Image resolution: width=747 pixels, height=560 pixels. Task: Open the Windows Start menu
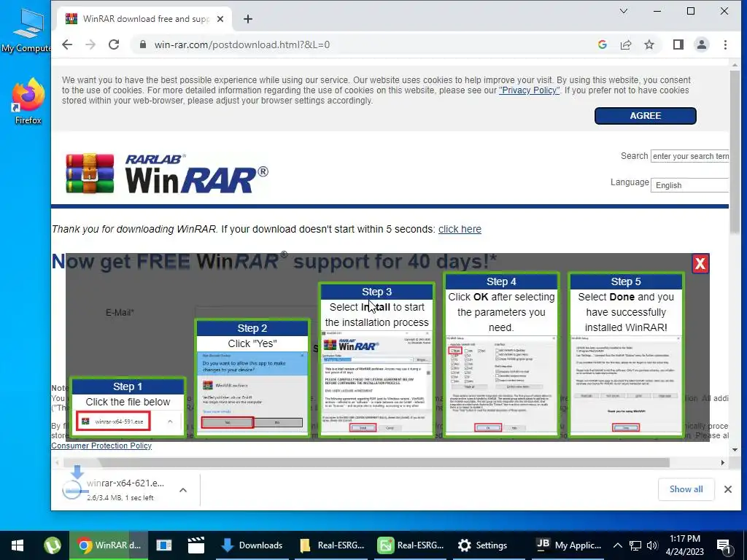point(18,545)
